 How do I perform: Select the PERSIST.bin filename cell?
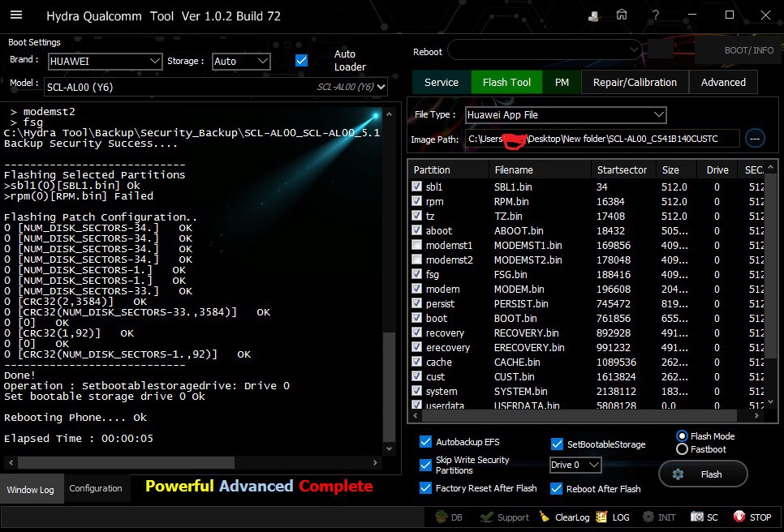pyautogui.click(x=520, y=303)
